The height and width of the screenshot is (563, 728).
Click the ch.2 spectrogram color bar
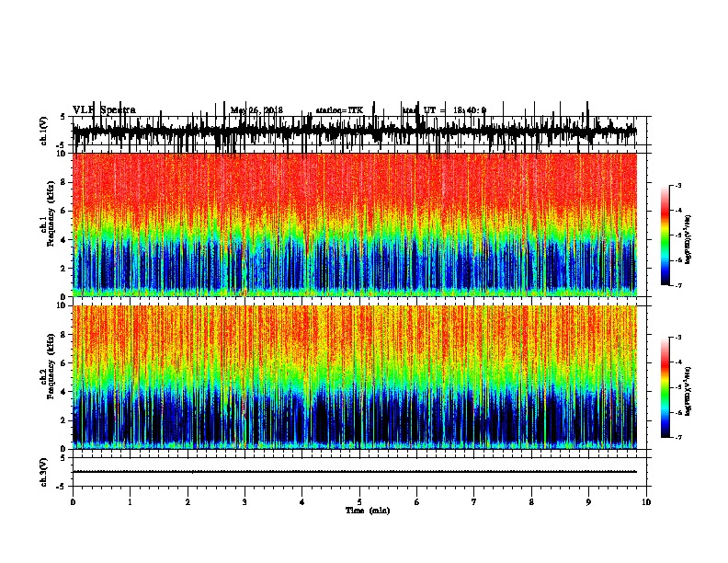pyautogui.click(x=665, y=387)
